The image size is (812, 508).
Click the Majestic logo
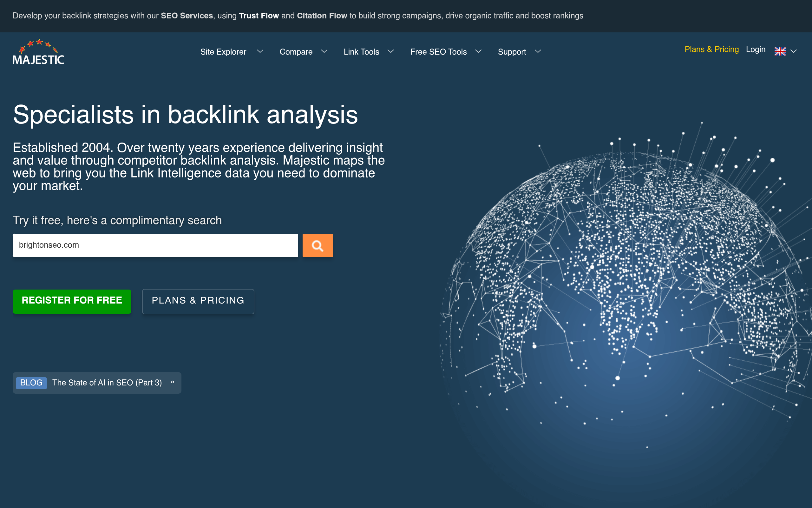point(38,52)
